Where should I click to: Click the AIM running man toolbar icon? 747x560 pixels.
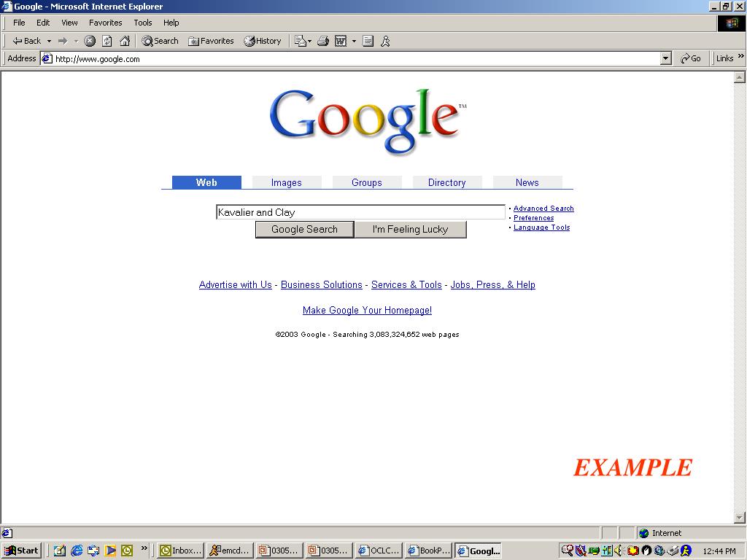(x=385, y=41)
